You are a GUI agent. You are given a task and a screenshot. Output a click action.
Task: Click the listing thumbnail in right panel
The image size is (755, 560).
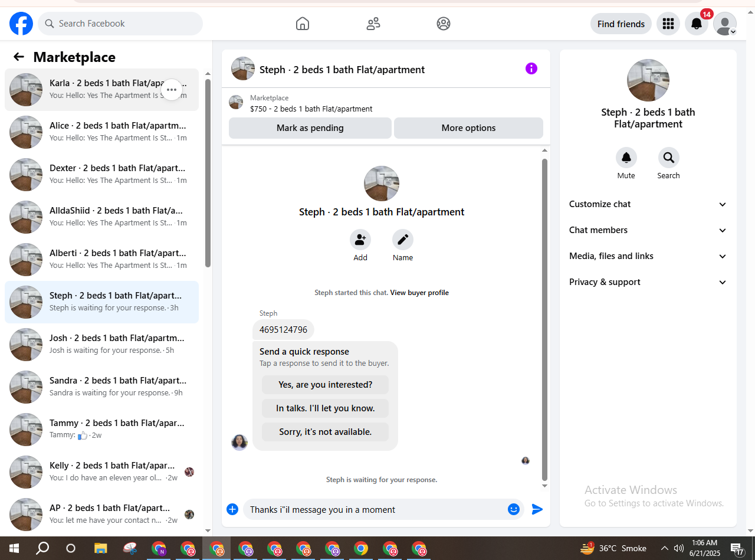tap(648, 80)
